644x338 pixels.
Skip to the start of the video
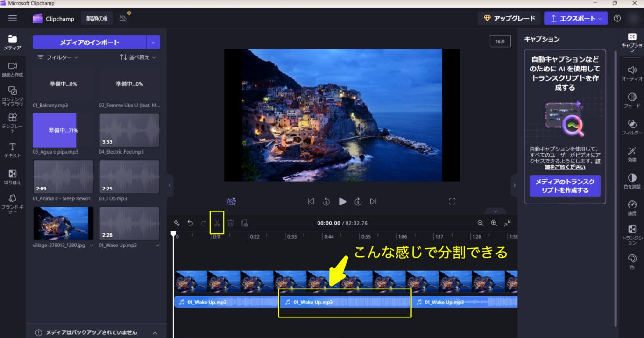[311, 202]
